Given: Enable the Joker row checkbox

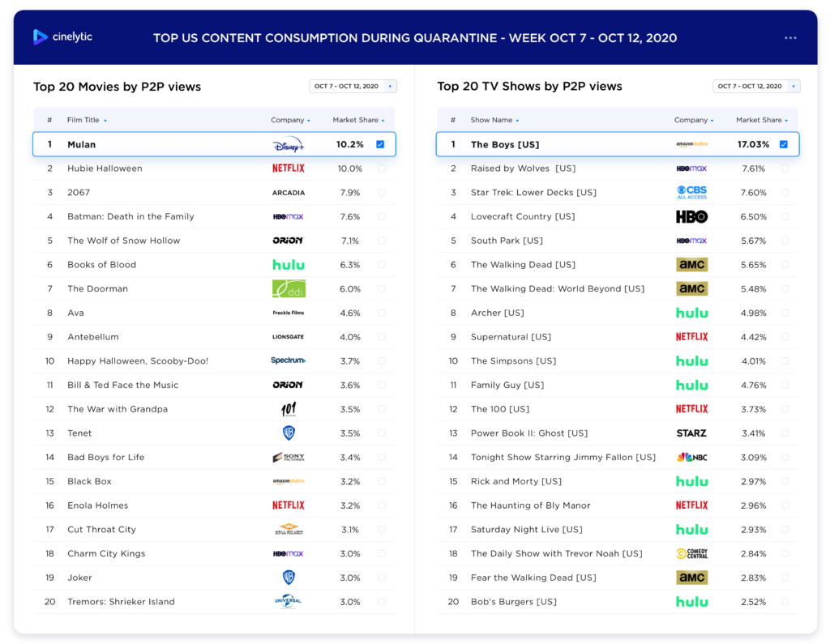Looking at the screenshot, I should point(382,578).
